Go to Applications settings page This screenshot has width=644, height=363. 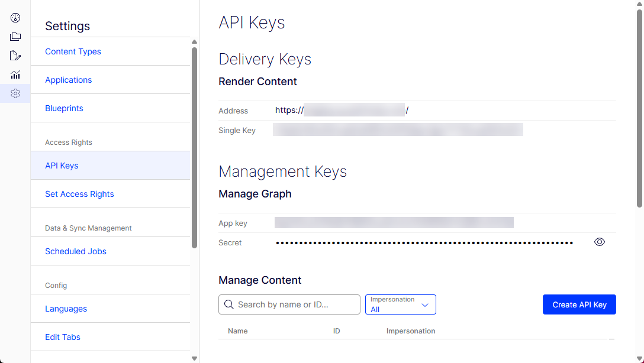(x=68, y=80)
